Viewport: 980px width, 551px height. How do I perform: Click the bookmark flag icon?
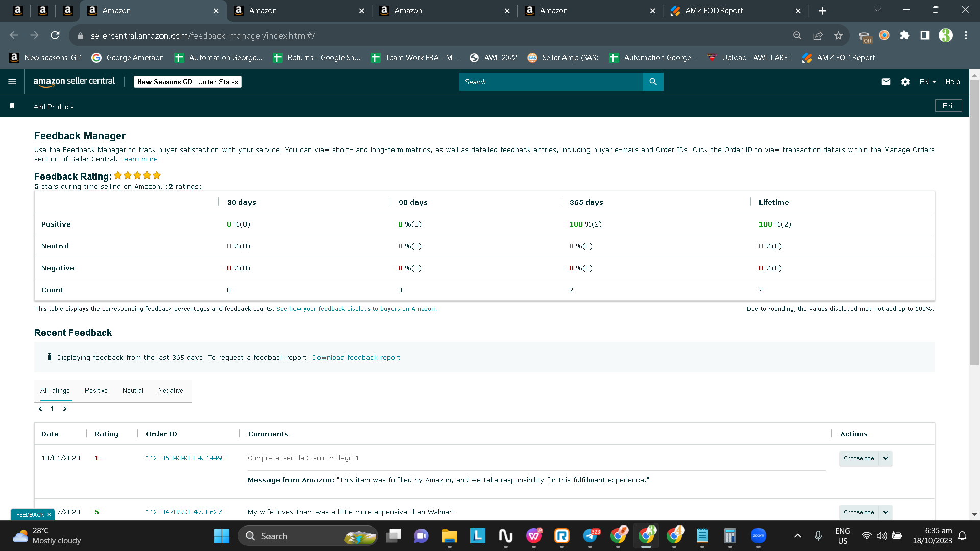12,106
